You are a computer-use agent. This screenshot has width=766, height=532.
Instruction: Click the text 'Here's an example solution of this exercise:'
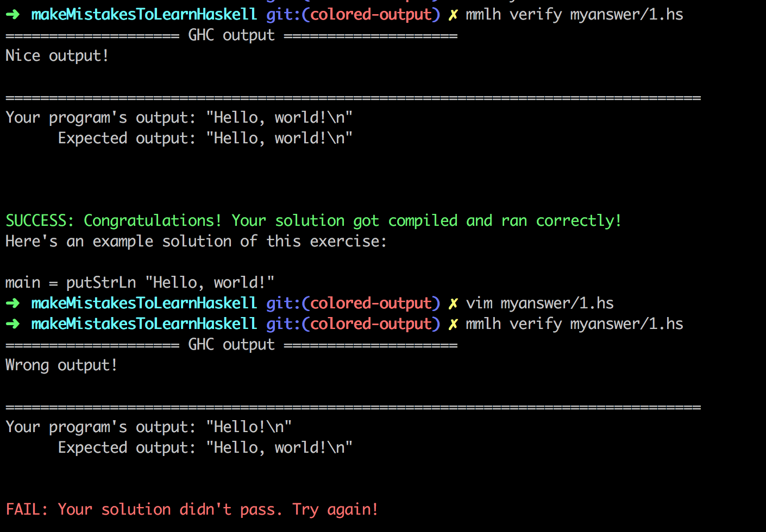[196, 242]
